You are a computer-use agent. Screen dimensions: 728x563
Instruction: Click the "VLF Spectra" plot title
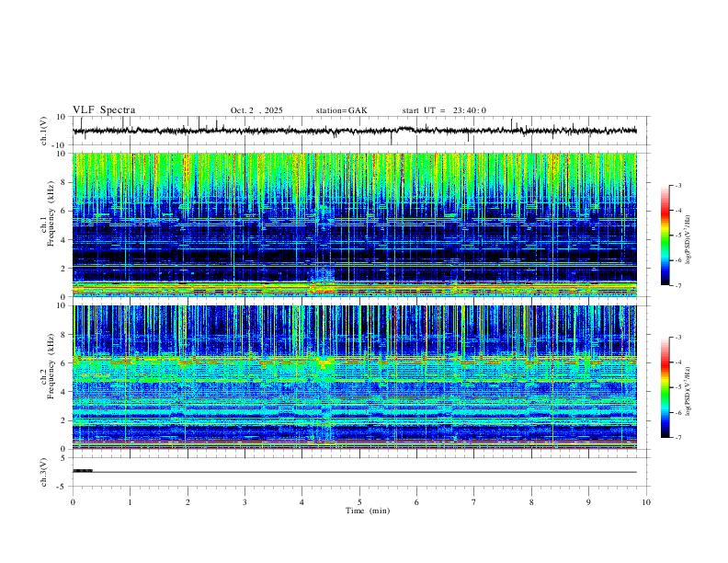coord(104,110)
